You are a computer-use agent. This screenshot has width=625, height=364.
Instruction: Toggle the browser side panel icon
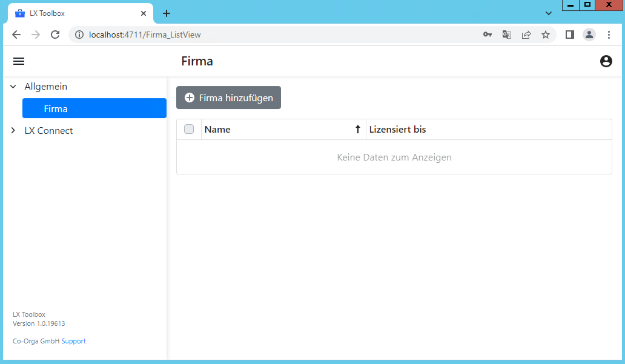click(569, 35)
